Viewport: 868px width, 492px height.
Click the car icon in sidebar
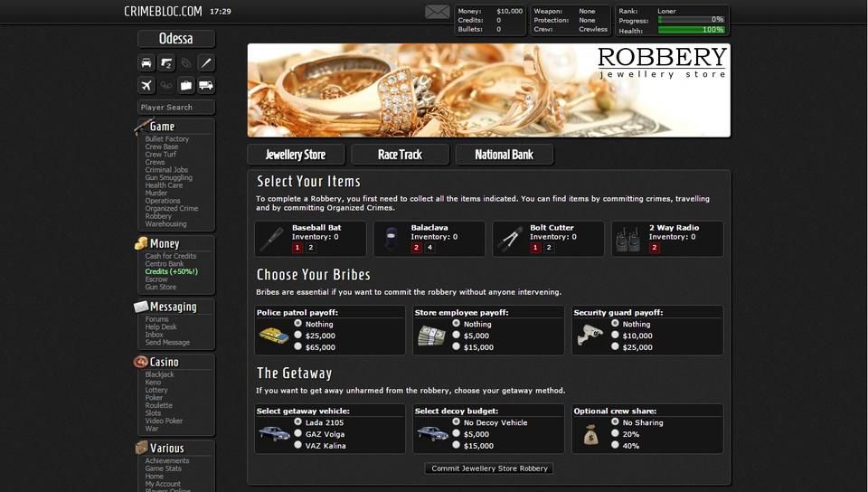click(x=146, y=63)
